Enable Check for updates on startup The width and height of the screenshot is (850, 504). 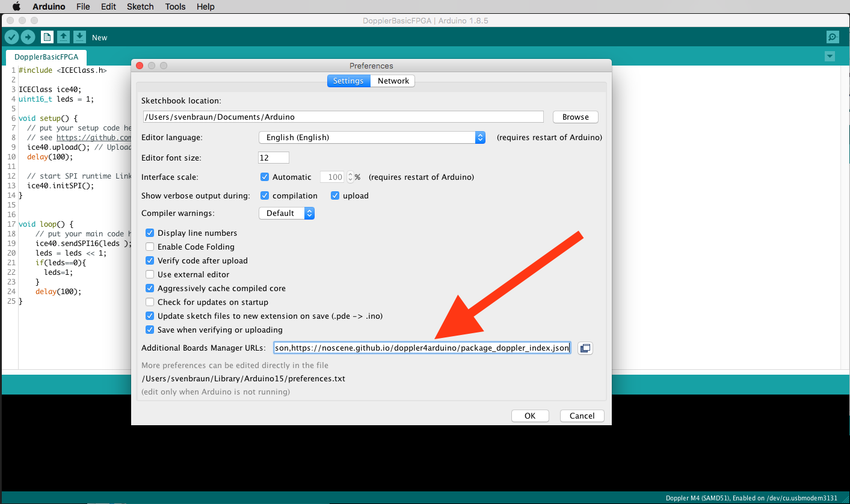(x=150, y=302)
